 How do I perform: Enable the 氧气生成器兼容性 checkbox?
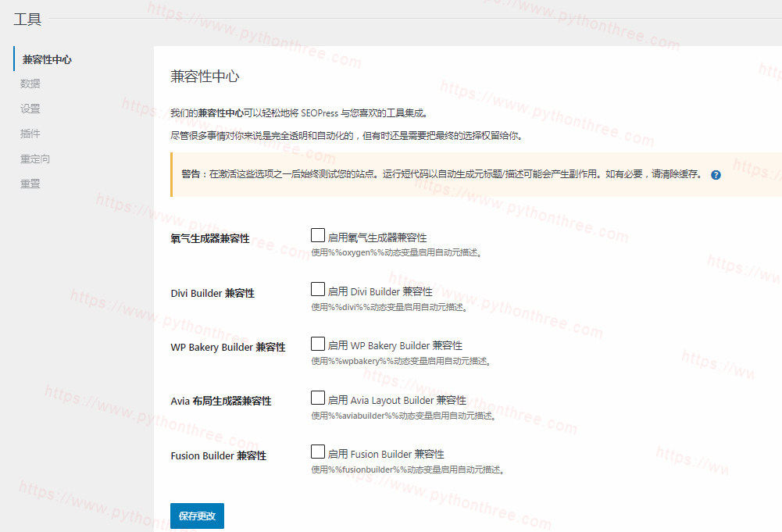[318, 235]
